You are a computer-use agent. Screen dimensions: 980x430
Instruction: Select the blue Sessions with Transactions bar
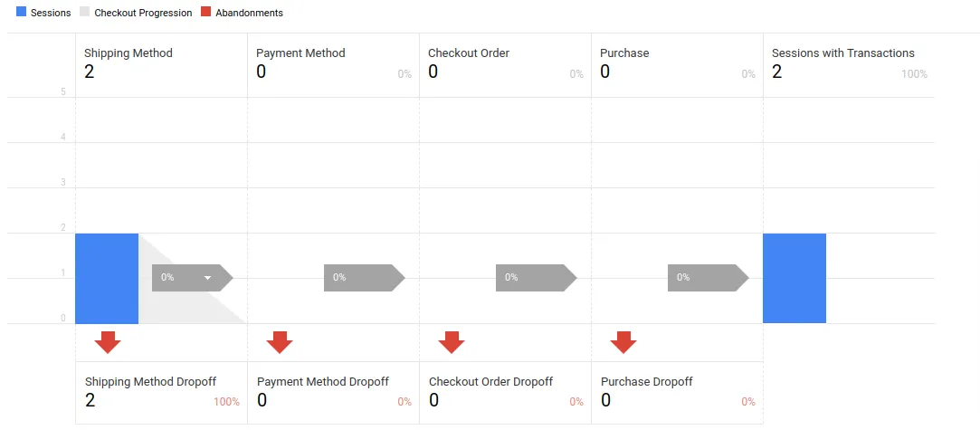[794, 278]
